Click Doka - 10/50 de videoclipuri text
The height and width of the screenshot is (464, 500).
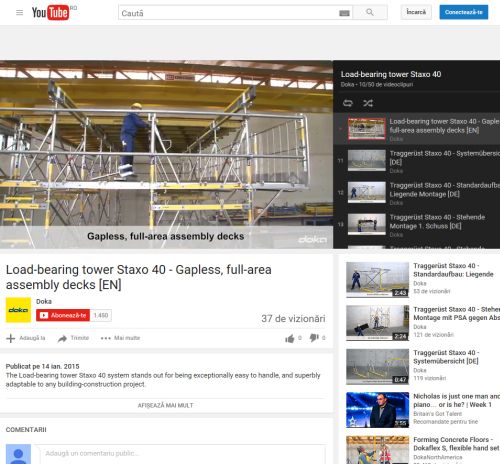pyautogui.click(x=377, y=85)
